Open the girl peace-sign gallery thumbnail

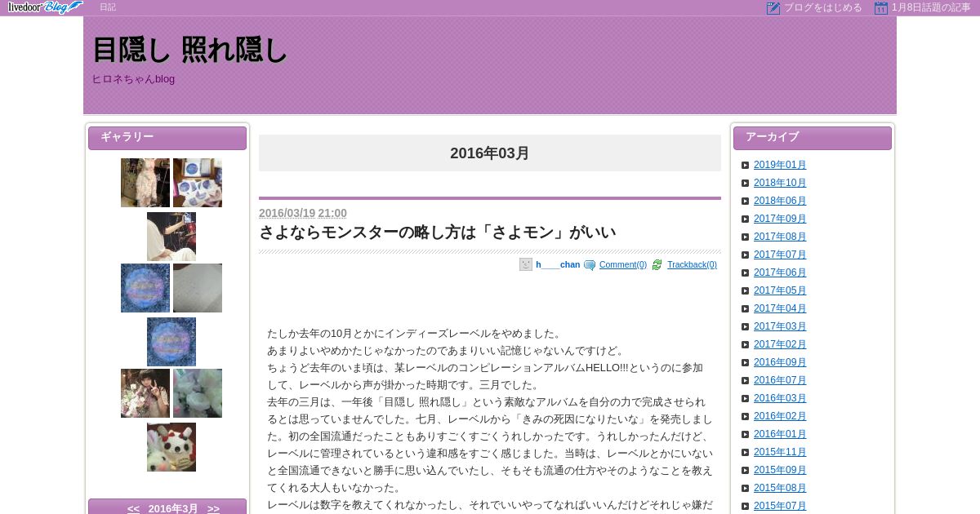pos(145,393)
